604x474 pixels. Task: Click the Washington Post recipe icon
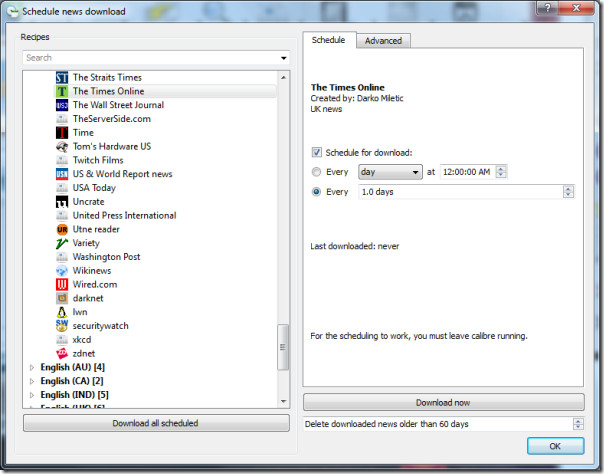point(62,257)
